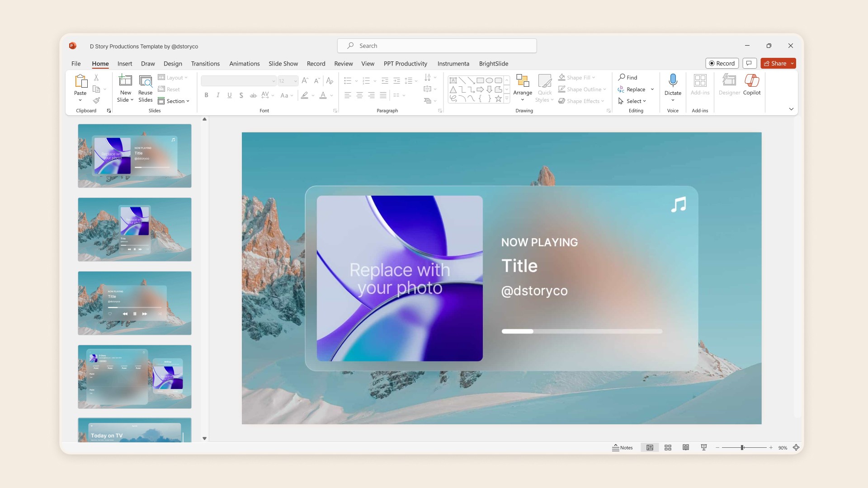Switch to the Slide Show tab
The width and height of the screenshot is (868, 488).
(x=283, y=64)
